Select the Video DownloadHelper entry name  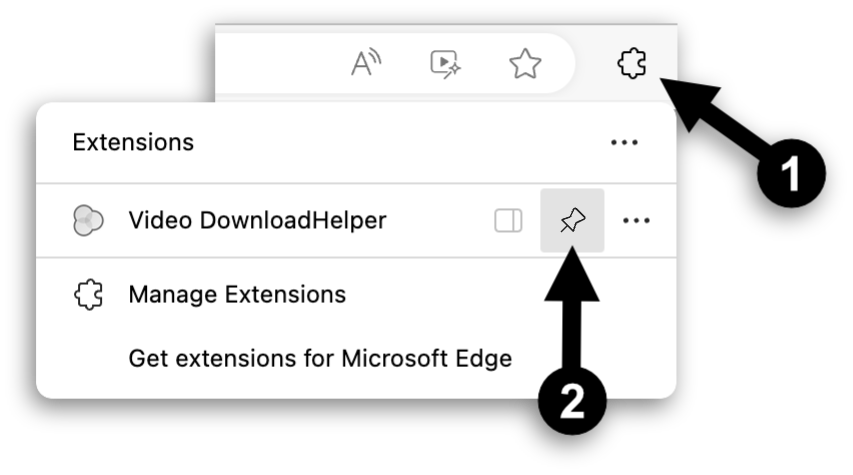pos(257,220)
